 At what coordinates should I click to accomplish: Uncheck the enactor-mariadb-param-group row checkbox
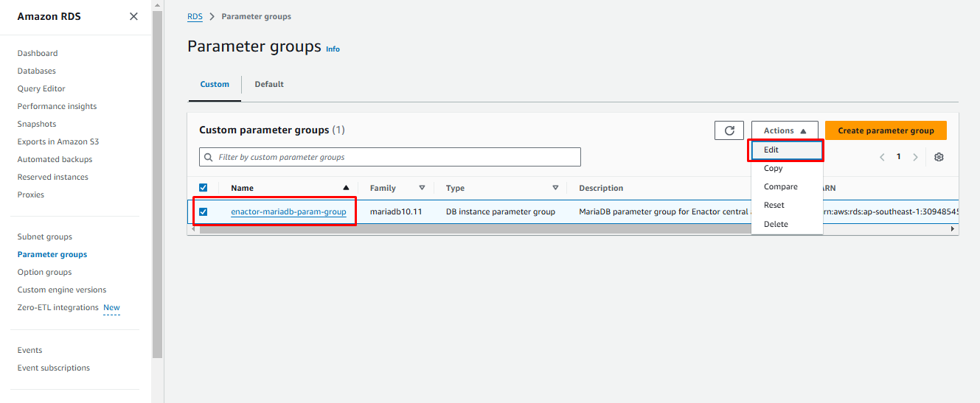click(204, 212)
